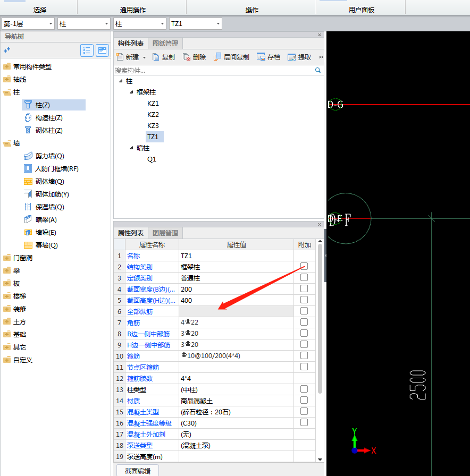
Task: Click the 搜索构件 search field
Action: coord(213,70)
